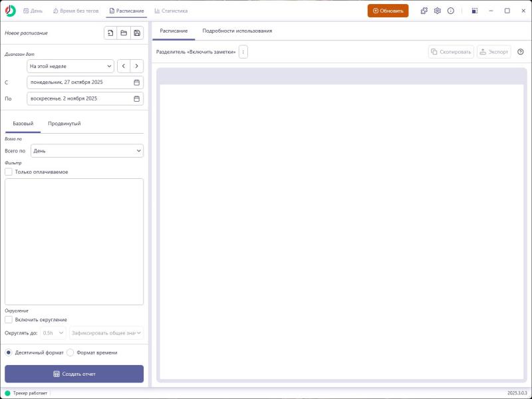532x399 pixels.
Task: Go to next date range arrow
Action: click(137, 66)
